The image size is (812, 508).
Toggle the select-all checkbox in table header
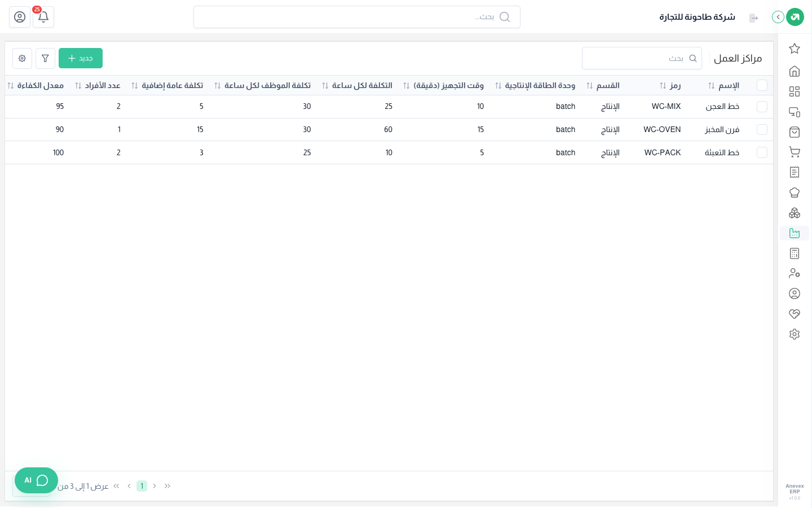[762, 85]
